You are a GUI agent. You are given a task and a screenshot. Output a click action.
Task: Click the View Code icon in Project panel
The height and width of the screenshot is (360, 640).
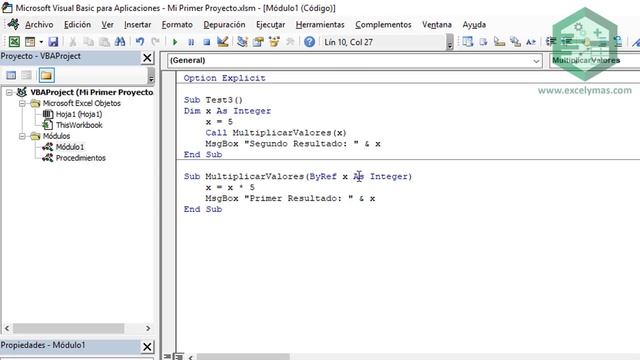(11, 75)
